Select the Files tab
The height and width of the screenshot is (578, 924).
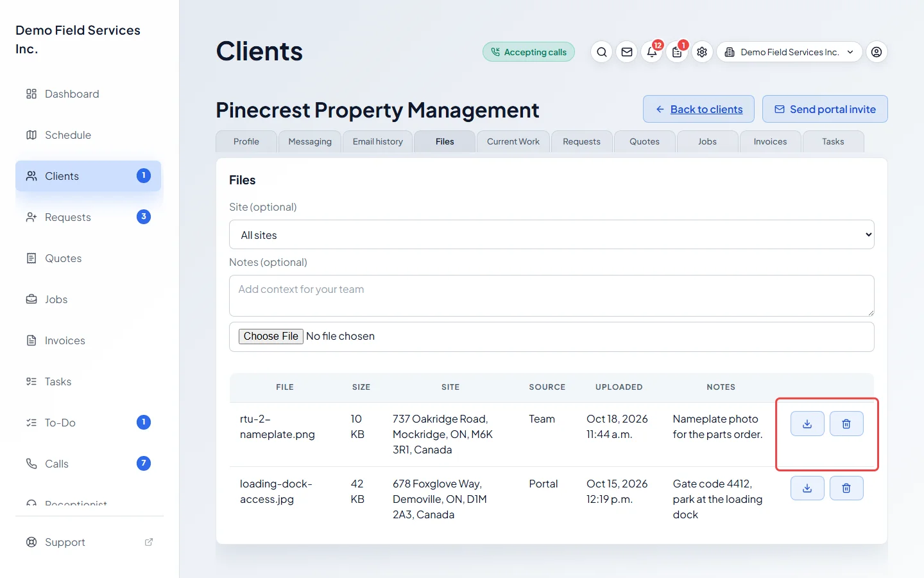click(445, 141)
